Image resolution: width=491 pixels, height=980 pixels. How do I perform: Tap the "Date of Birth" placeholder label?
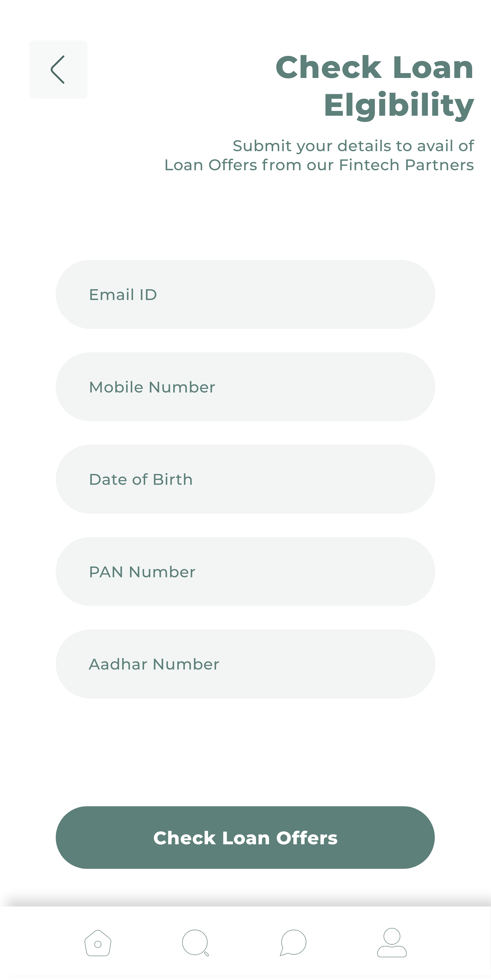pos(141,479)
